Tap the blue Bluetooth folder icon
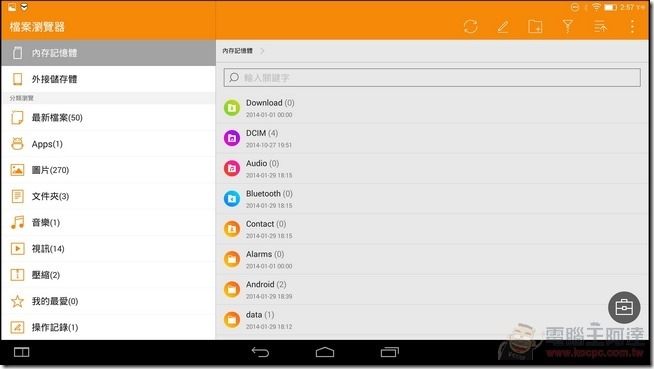The height and width of the screenshot is (369, 654). click(232, 199)
